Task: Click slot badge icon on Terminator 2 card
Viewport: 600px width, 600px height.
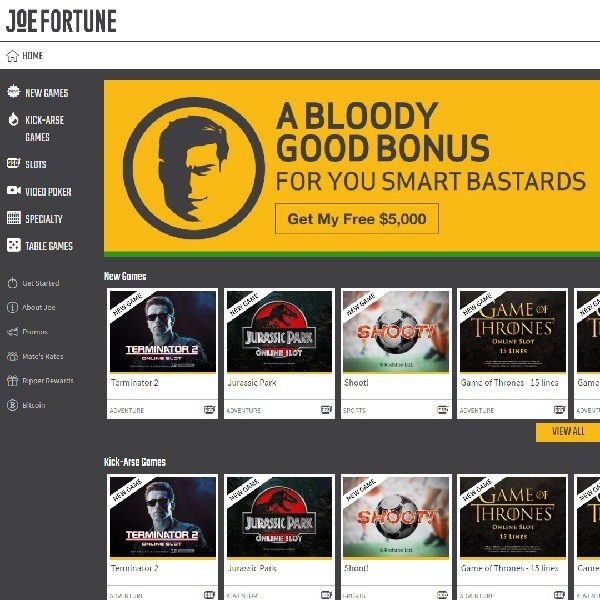Action: 209,410
